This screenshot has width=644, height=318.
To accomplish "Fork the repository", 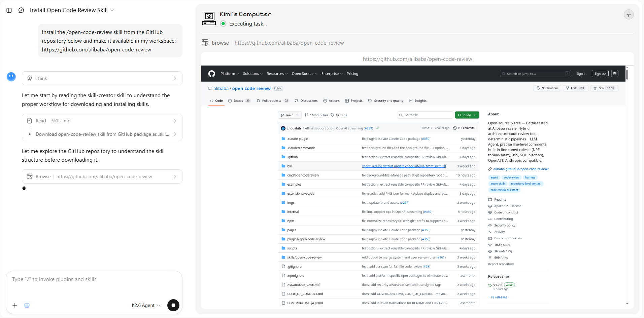I will coord(575,88).
